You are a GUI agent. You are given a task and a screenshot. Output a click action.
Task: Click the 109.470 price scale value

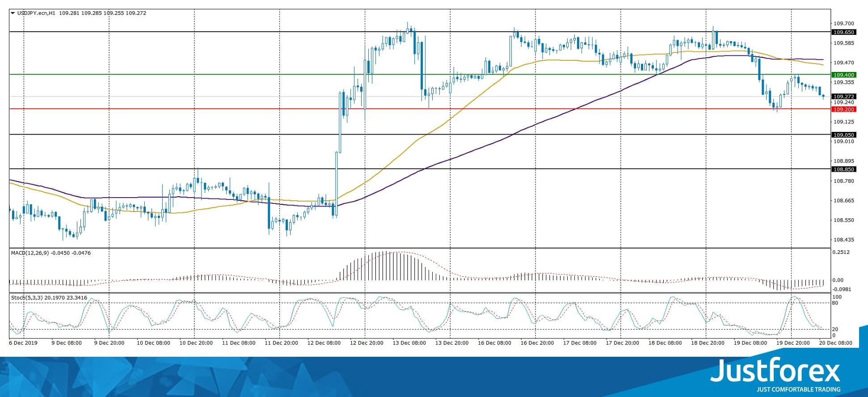(x=843, y=63)
